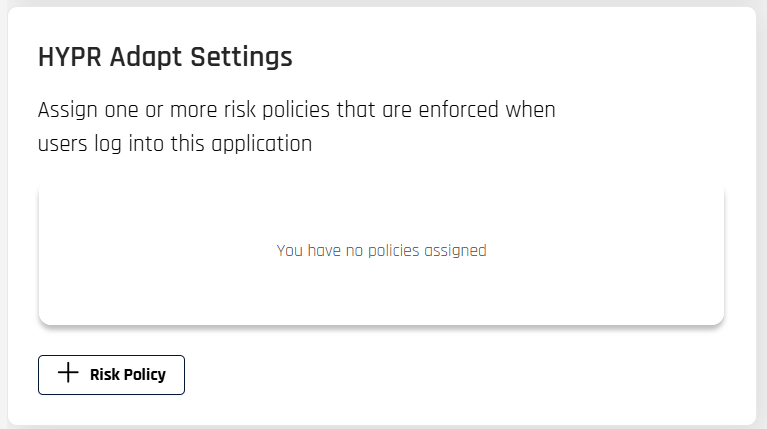
Task: Select the "You have no policies assigned" message
Action: tap(381, 250)
